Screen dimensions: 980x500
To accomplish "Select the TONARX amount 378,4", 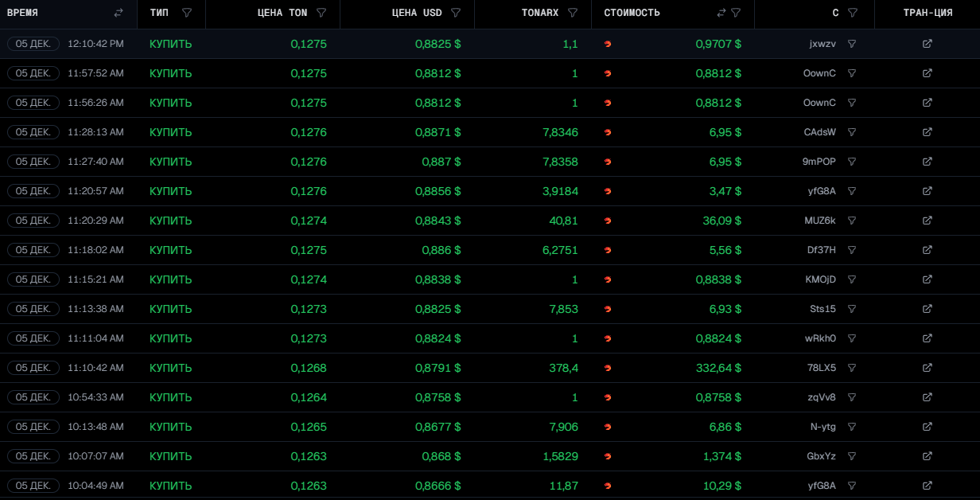I will click(x=562, y=368).
